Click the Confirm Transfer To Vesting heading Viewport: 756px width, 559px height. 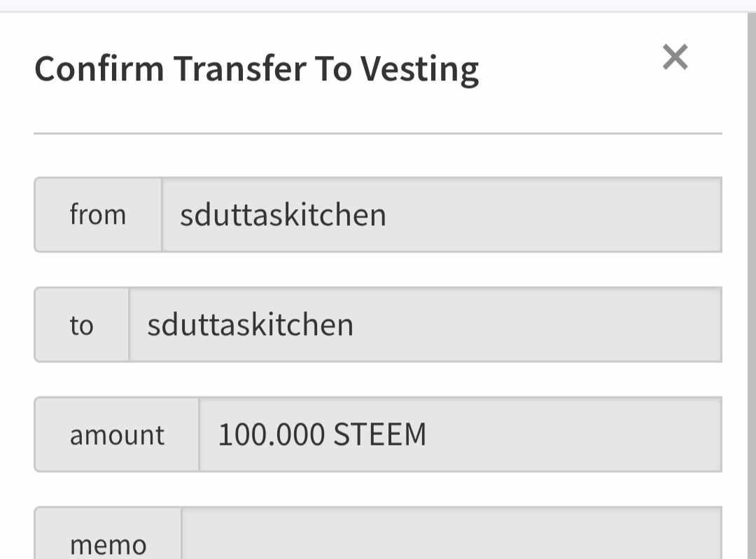(256, 69)
